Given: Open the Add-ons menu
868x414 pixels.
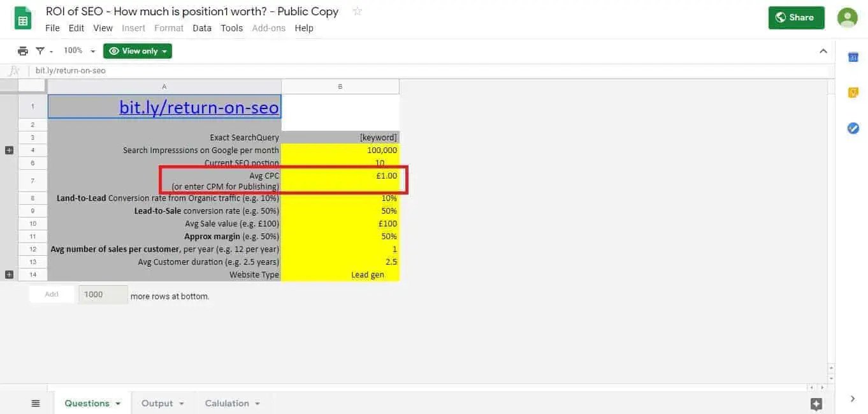Looking at the screenshot, I should point(268,28).
